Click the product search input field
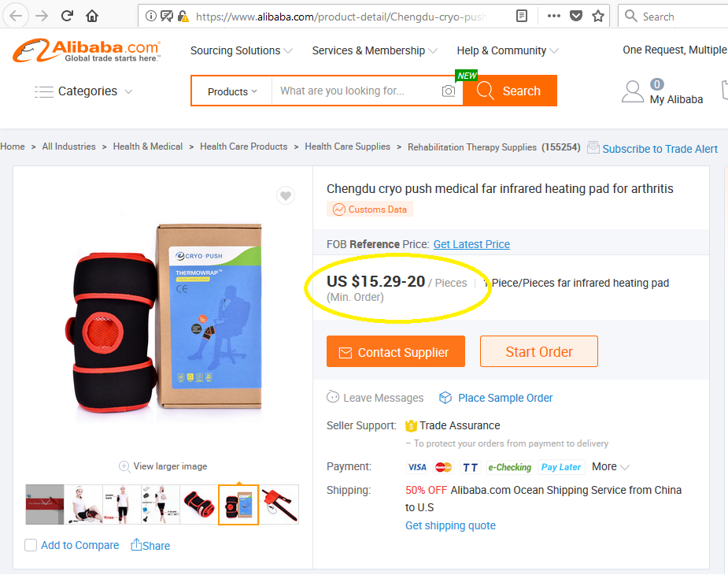Screen dimensions: 728x575 [356, 91]
